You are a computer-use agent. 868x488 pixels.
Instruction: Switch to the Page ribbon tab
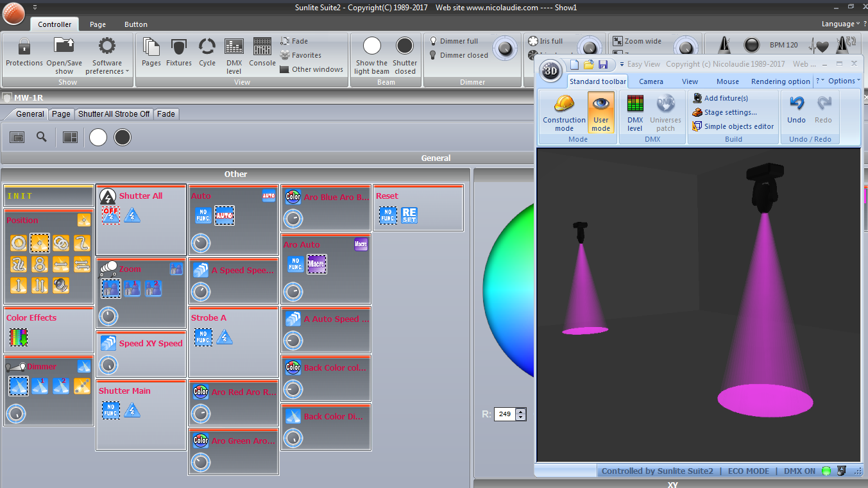tap(98, 24)
